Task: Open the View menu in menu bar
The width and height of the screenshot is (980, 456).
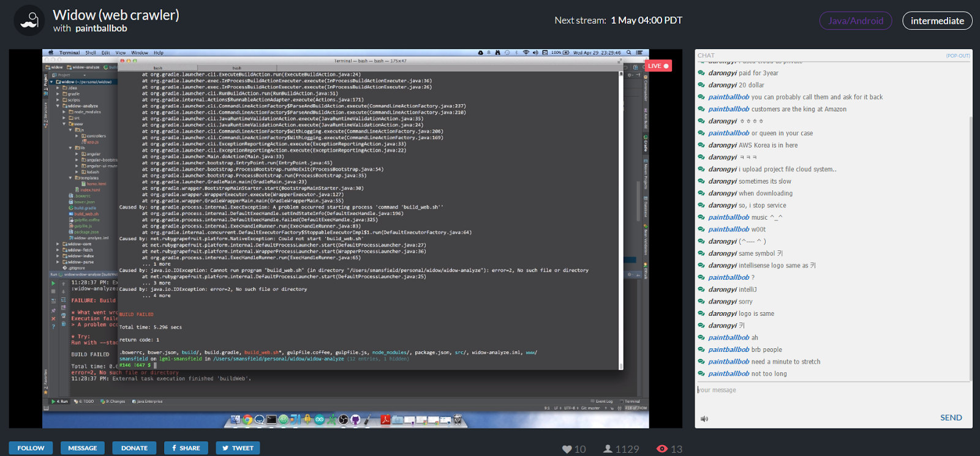Action: coord(121,53)
